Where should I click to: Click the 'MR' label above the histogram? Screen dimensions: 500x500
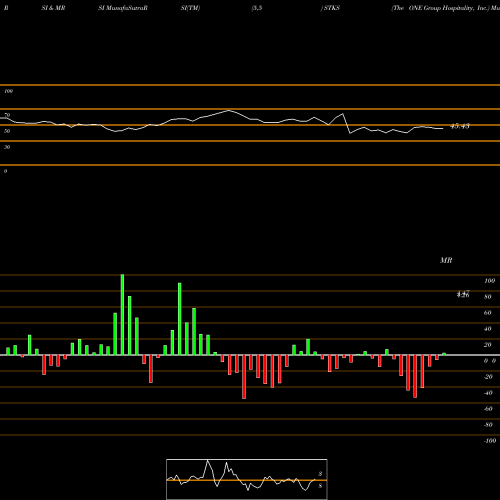coord(446,260)
